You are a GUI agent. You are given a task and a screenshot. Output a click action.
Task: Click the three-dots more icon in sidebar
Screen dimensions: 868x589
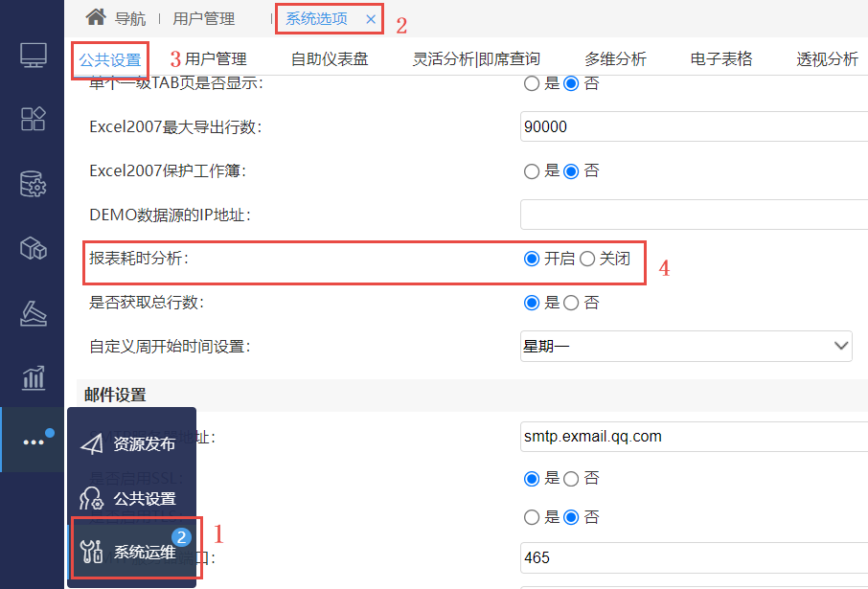click(34, 442)
